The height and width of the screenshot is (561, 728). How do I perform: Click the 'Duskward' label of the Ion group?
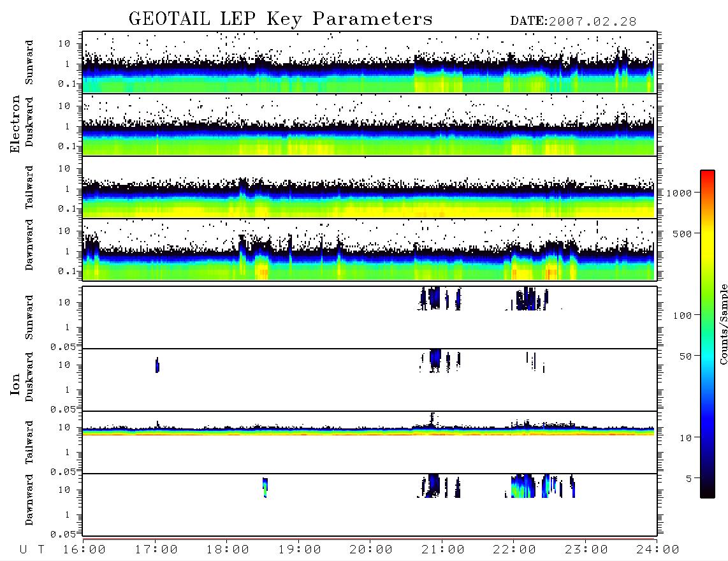click(x=29, y=377)
